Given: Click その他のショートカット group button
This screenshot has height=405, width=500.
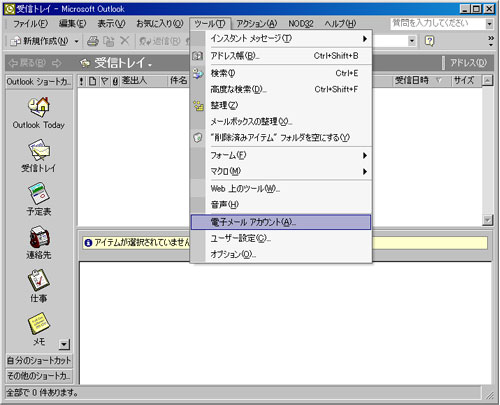Looking at the screenshot, I should click(x=39, y=376).
